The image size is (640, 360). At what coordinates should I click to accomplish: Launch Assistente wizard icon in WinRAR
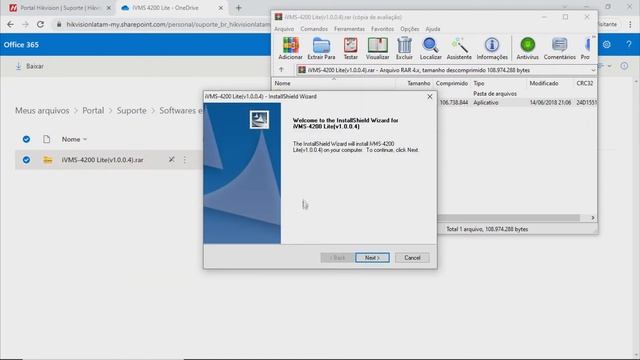click(x=459, y=49)
